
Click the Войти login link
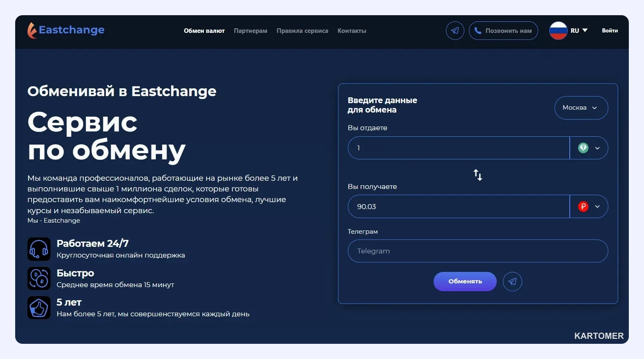(610, 30)
